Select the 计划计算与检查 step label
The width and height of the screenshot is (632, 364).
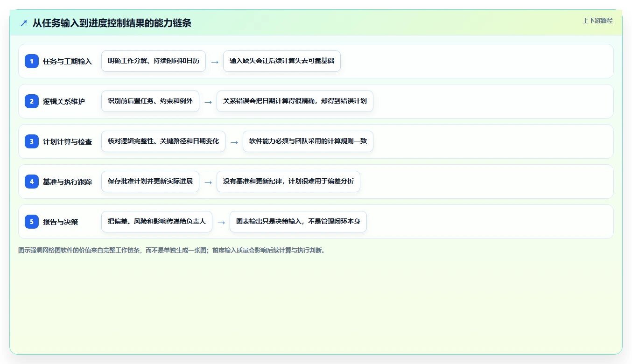[x=67, y=141]
